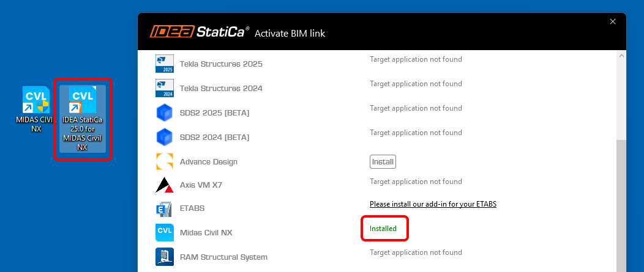Open the ETABS add-in install link

pyautogui.click(x=433, y=204)
